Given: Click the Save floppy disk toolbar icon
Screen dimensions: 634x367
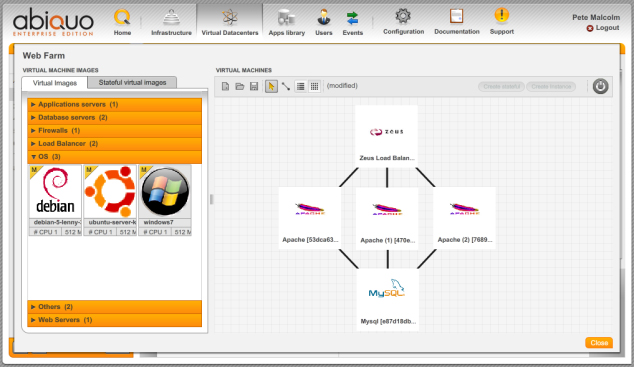Looking at the screenshot, I should 254,86.
